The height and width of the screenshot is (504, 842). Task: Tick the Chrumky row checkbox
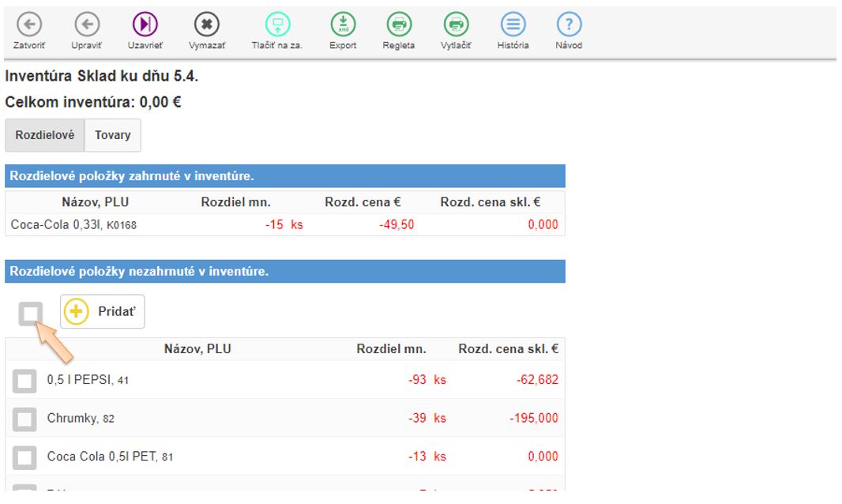(24, 419)
